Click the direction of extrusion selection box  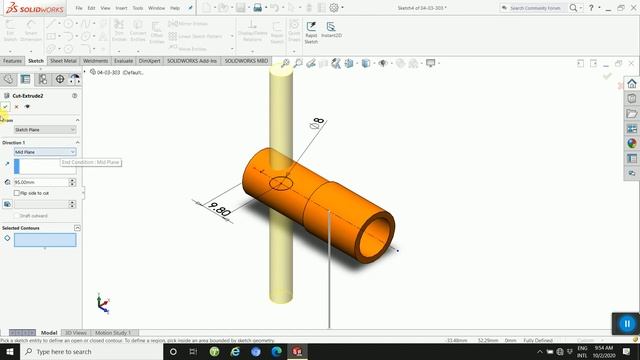point(45,167)
